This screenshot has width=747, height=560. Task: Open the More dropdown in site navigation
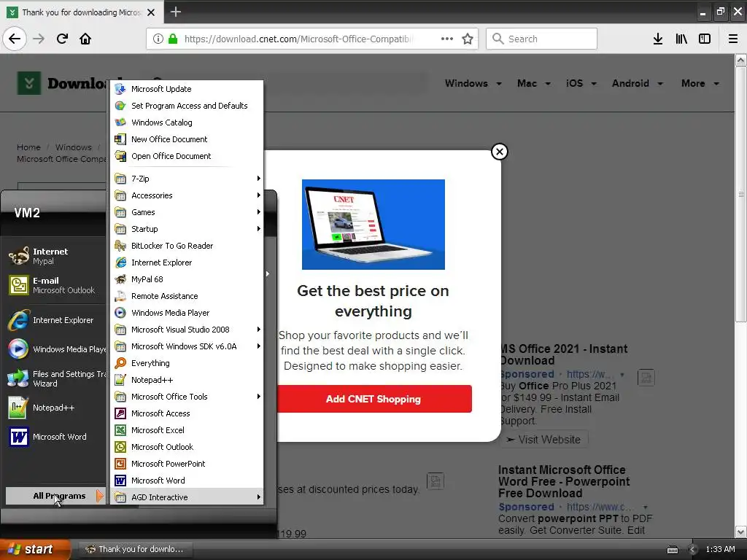click(x=700, y=83)
